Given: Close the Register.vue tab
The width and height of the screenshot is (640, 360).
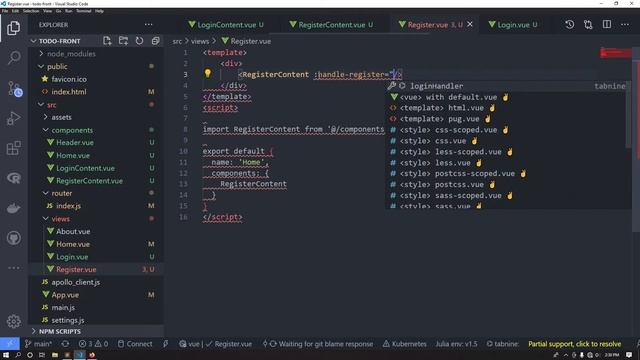Looking at the screenshot, I should [x=470, y=24].
